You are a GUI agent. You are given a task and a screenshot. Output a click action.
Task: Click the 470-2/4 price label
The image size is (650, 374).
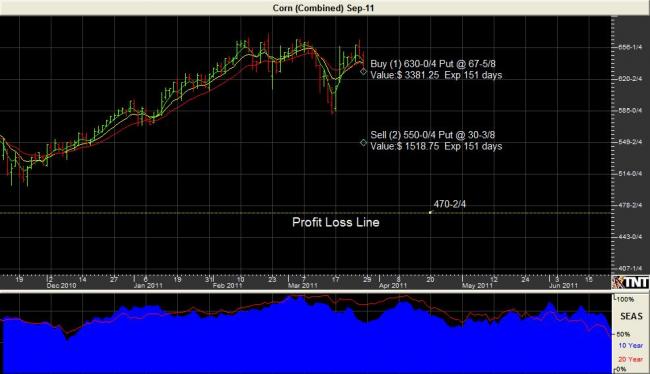pos(450,204)
